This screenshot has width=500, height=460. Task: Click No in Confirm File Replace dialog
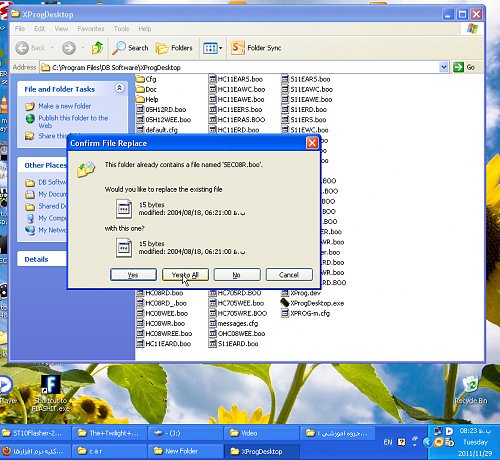pos(237,275)
